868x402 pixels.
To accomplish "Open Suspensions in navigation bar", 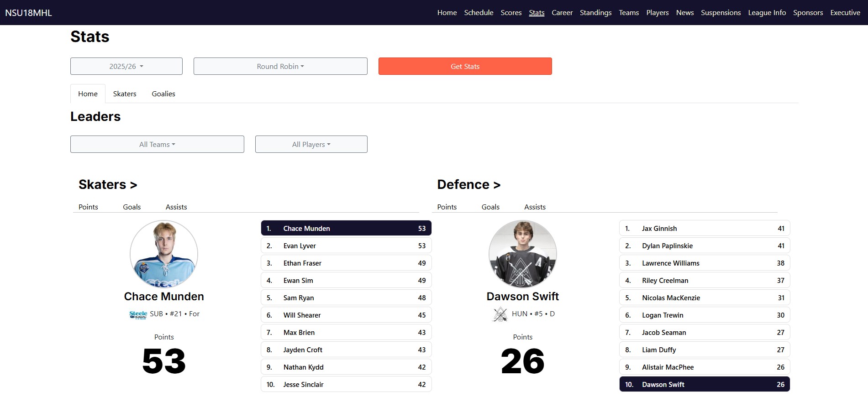I will tap(721, 13).
